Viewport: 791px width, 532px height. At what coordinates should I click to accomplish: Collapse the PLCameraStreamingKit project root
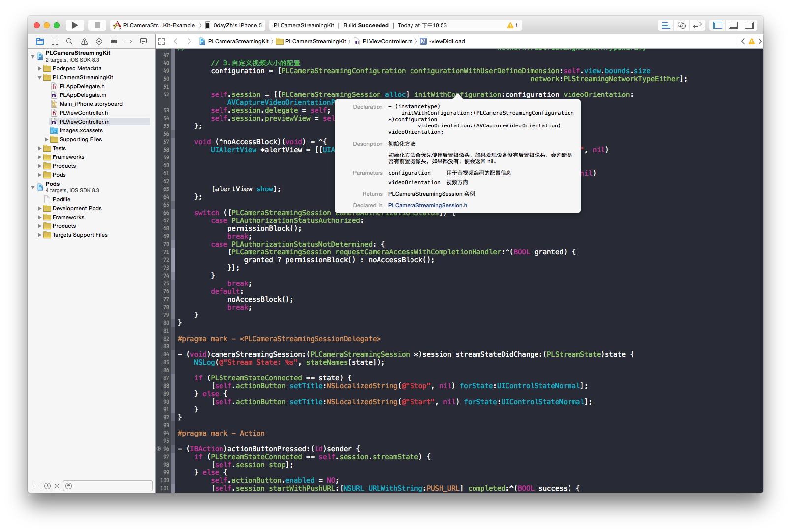click(x=33, y=56)
